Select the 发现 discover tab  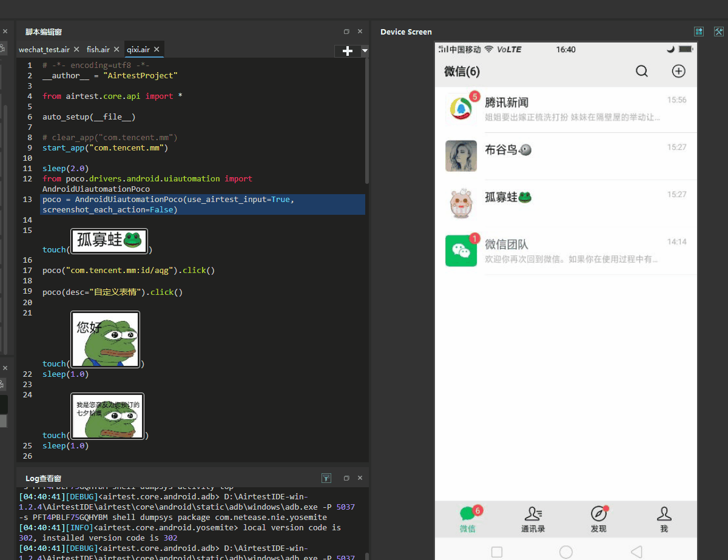[599, 519]
